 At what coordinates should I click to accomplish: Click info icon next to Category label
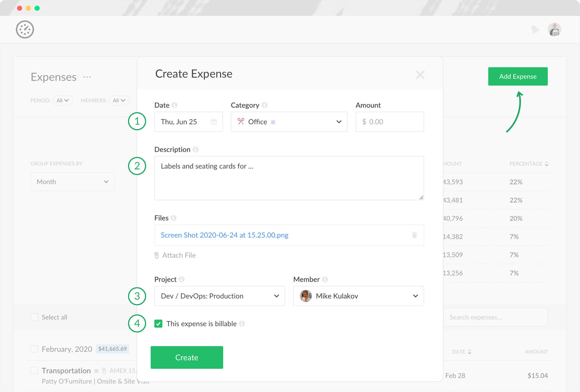[x=265, y=105]
